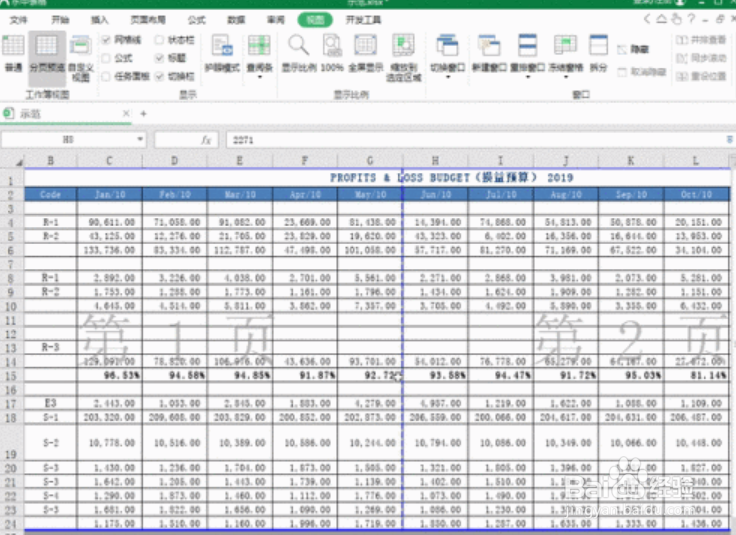Image resolution: width=736 pixels, height=535 pixels.
Task: Click View Side by Side (并排查看)
Action: 701,40
